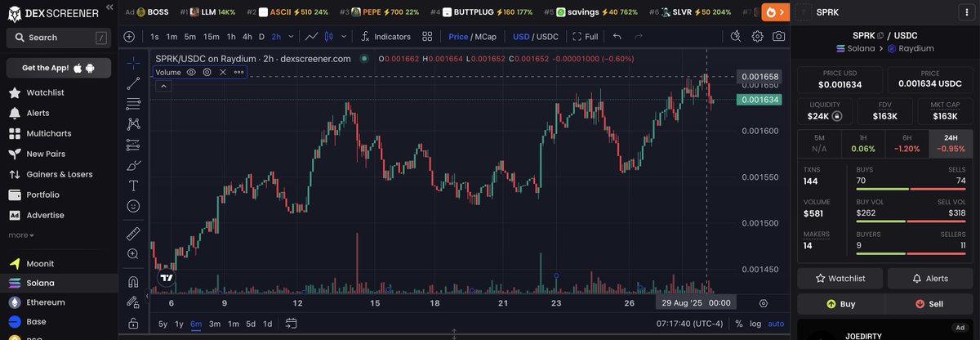Show the 6H price change tab
The width and height of the screenshot is (980, 340).
[906, 143]
